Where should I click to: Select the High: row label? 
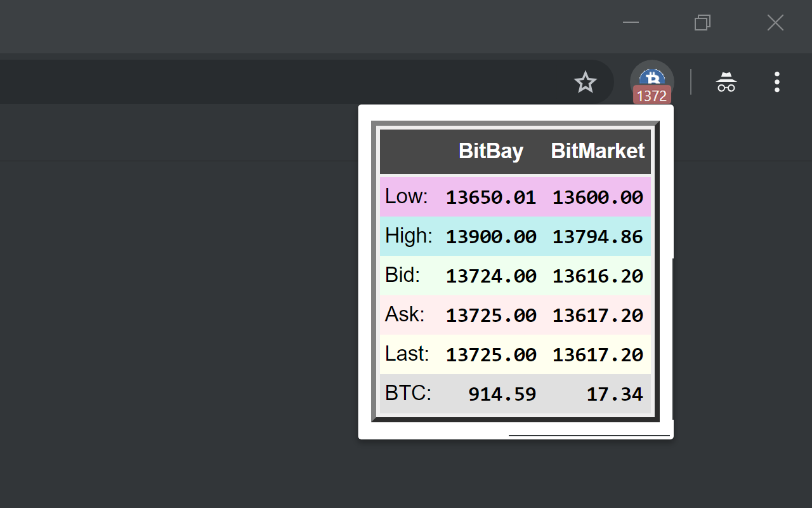[x=409, y=236]
